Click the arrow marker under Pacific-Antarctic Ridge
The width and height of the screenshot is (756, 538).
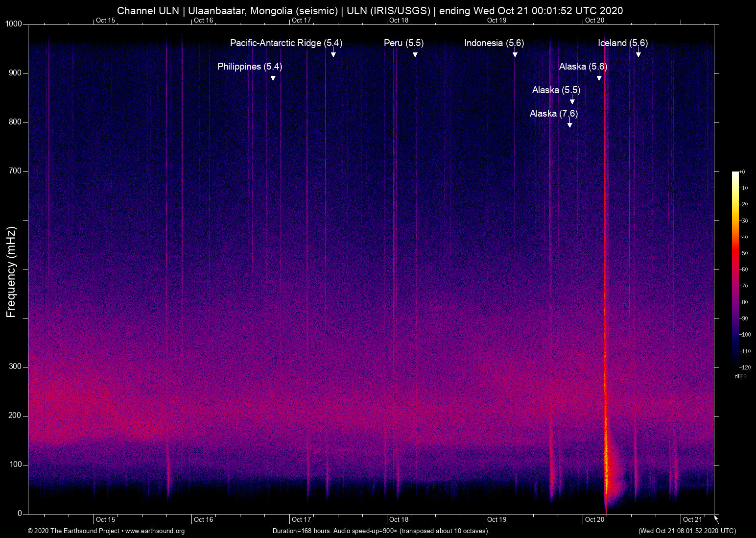[333, 52]
